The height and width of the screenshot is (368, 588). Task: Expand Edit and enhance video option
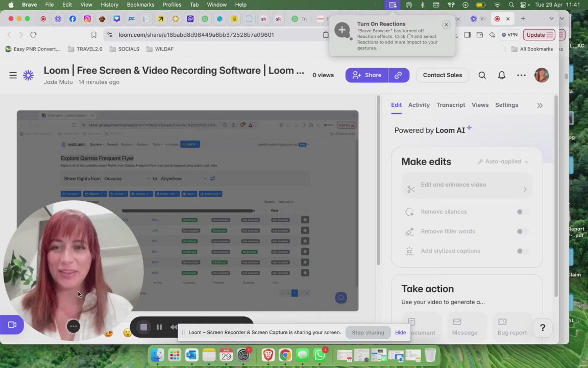467,185
